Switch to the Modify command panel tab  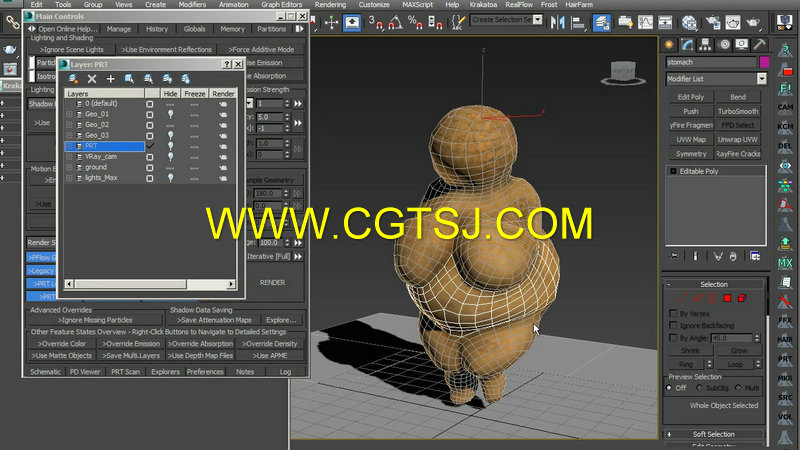687,45
